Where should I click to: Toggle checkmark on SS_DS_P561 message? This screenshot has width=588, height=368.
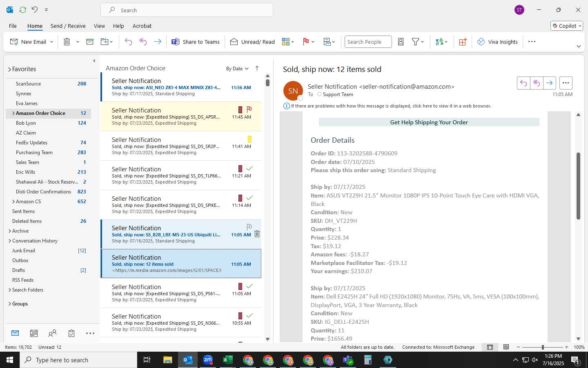tap(249, 286)
